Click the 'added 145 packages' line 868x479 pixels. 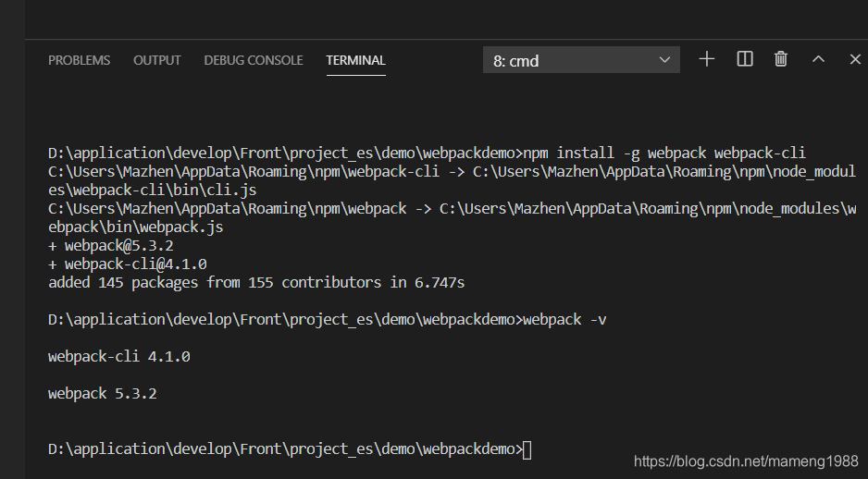tap(256, 283)
